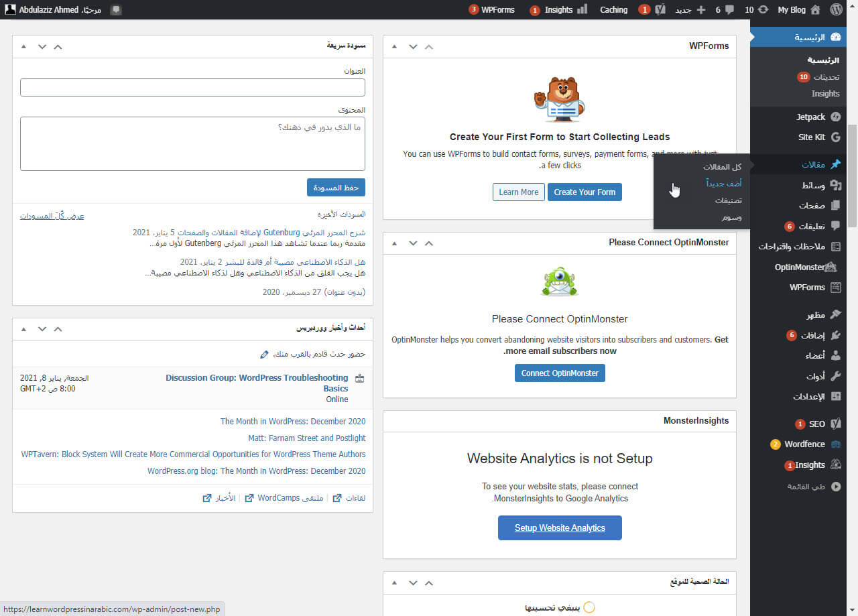Open Matt: Farnam Street and Postlight link

tap(307, 438)
